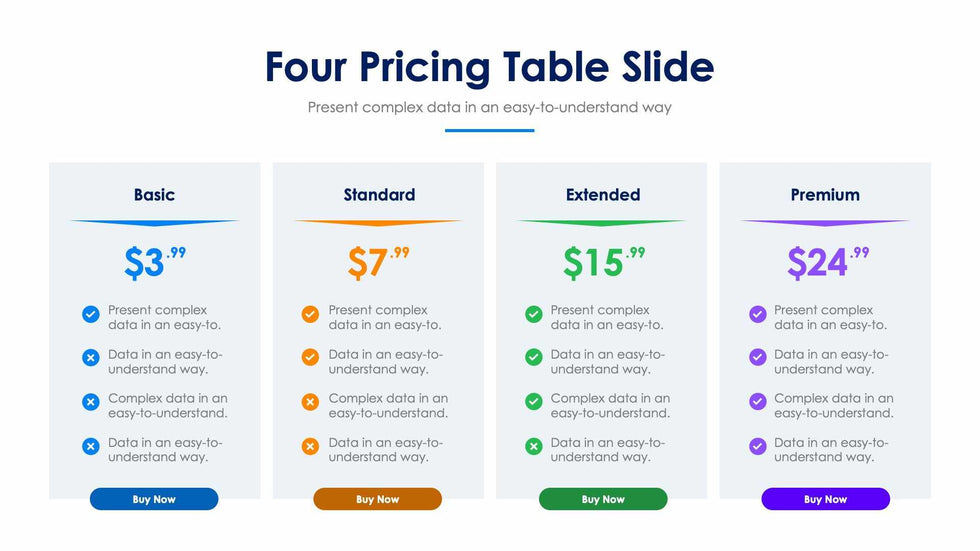Select the Basic plan heading
Screen dimensions: 980x551
[154, 195]
